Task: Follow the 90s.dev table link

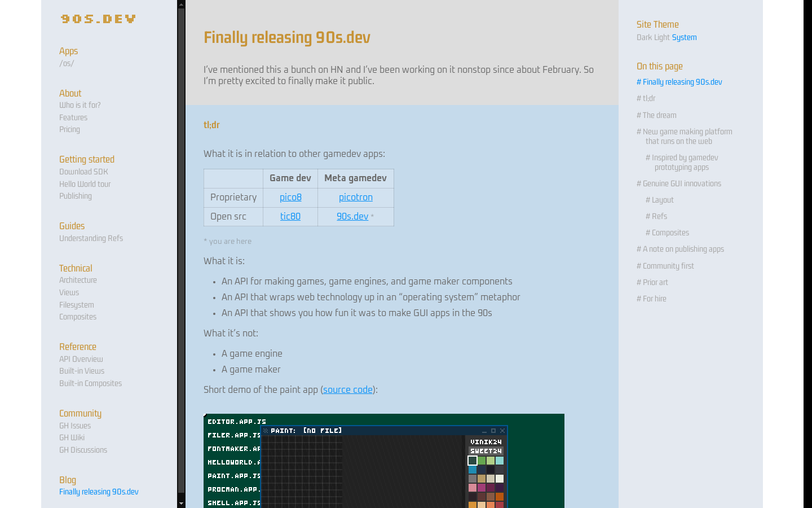Action: pos(352,216)
